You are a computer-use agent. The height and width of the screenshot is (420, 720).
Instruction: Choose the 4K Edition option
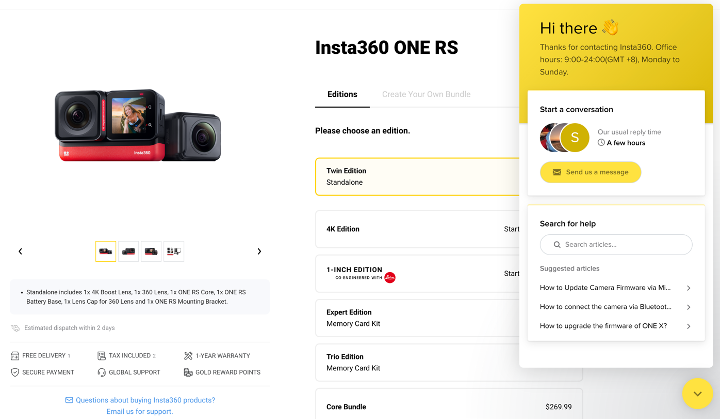415,229
